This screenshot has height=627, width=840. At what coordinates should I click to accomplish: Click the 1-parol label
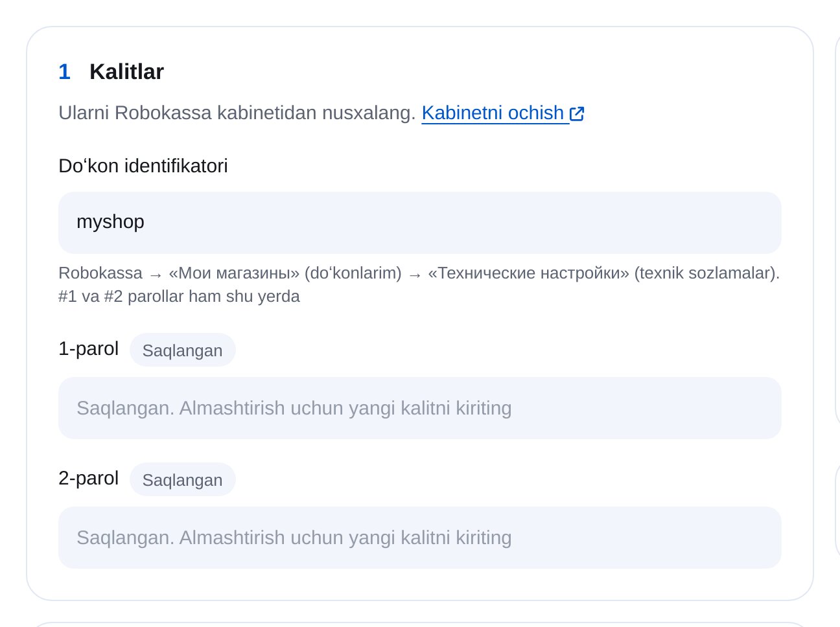pos(88,348)
